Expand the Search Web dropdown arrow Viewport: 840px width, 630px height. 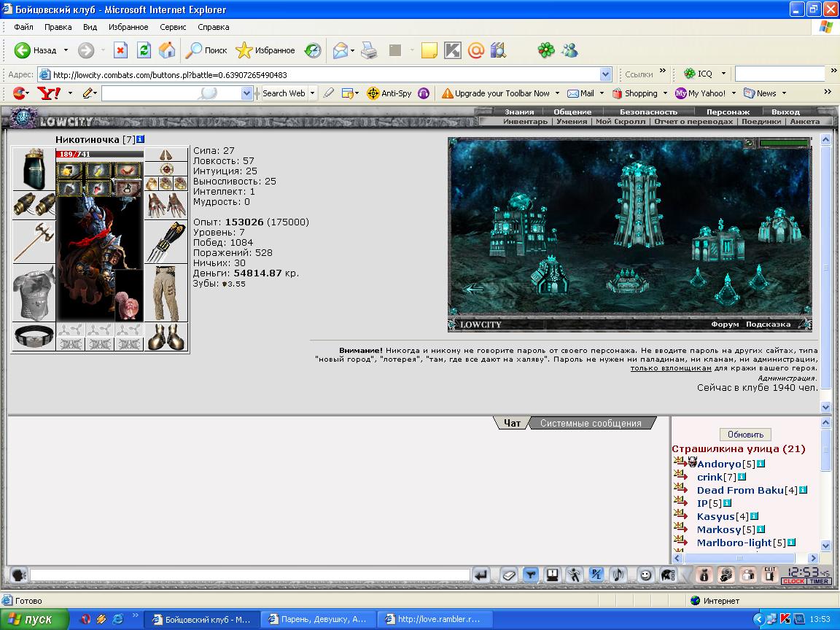(x=312, y=93)
